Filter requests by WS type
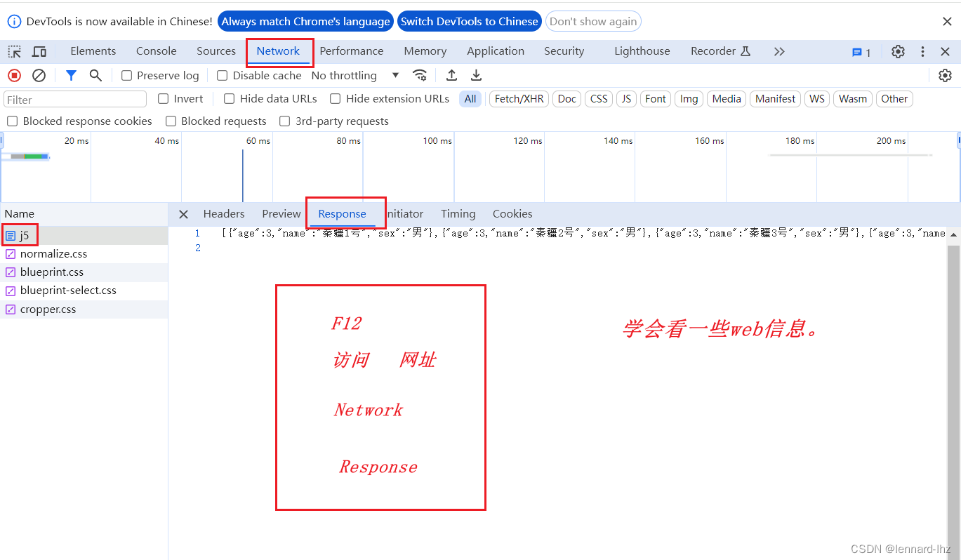Screen dimensions: 961x560 [817, 99]
